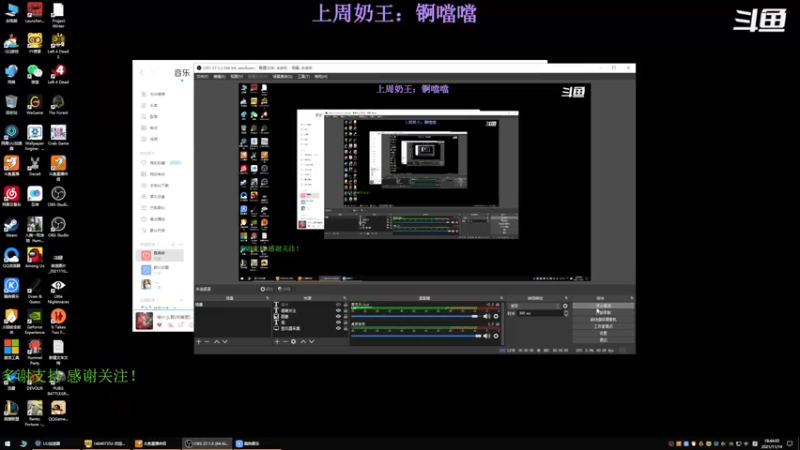
Task: Move source down in the sources list
Action: (x=311, y=341)
